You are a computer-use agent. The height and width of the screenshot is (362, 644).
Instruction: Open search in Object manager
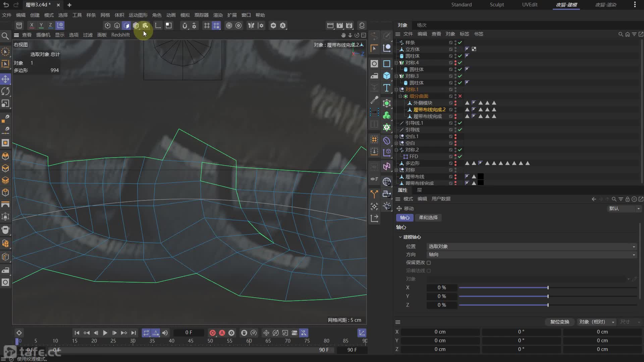(621, 34)
